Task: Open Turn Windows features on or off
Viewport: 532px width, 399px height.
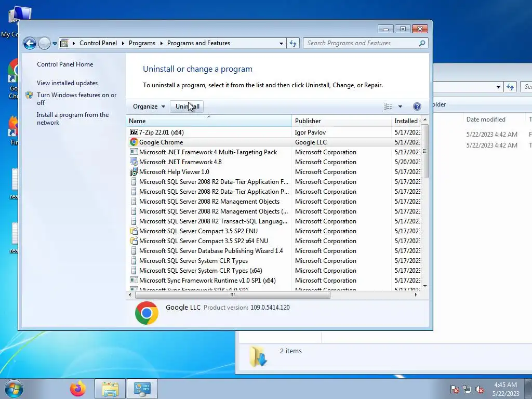Action: pyautogui.click(x=77, y=99)
